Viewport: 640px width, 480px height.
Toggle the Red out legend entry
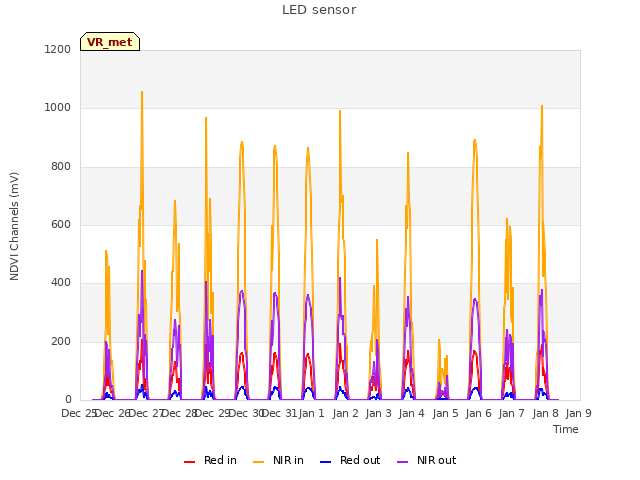point(350,460)
